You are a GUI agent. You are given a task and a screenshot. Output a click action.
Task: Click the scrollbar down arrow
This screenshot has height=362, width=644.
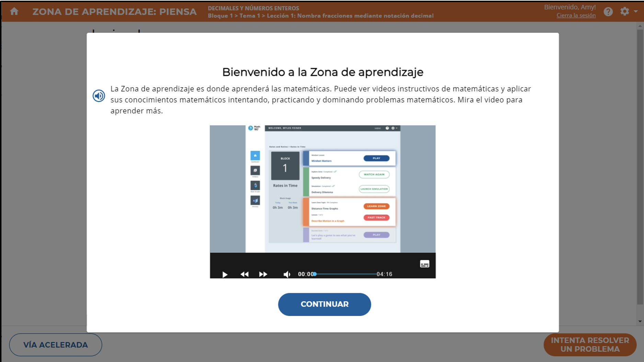click(x=640, y=322)
